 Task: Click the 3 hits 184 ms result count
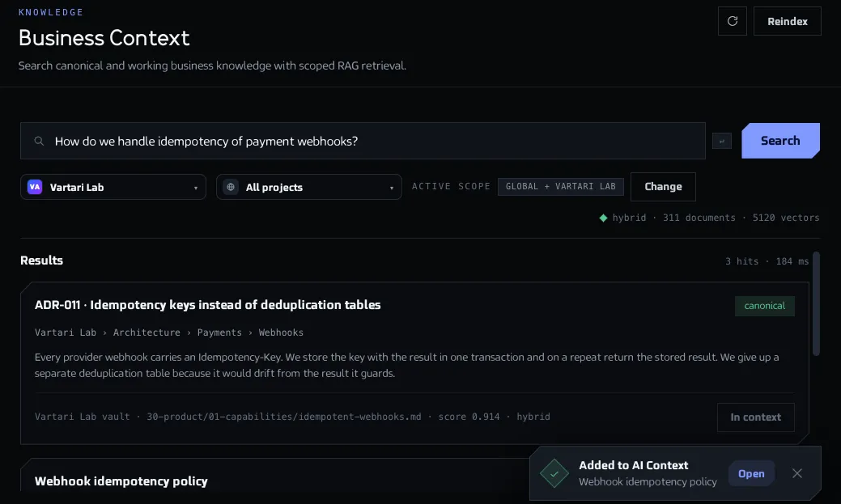coord(767,261)
